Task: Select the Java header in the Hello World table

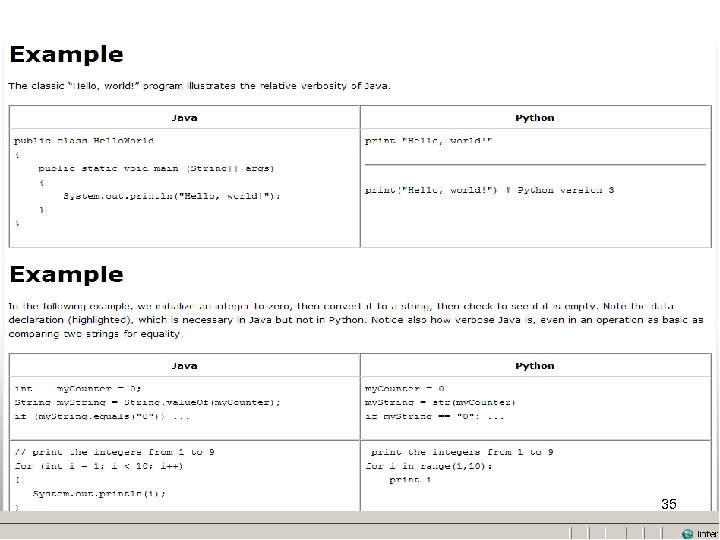Action: (184, 117)
